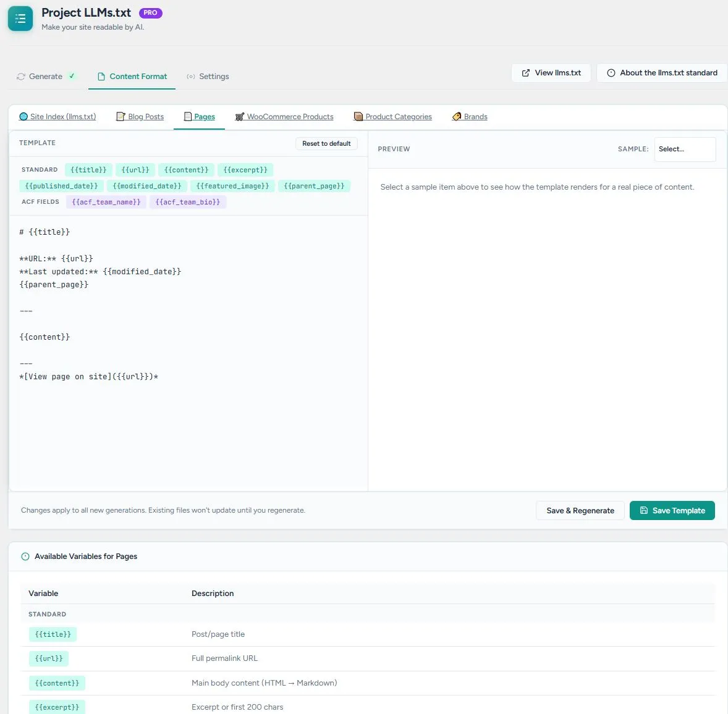Click the '**Last updated:**' line in the editor
Image resolution: width=728 pixels, height=714 pixels.
pyautogui.click(x=100, y=271)
